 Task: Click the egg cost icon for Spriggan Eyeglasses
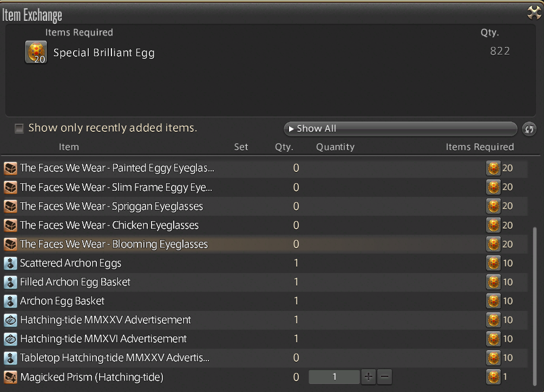493,207
